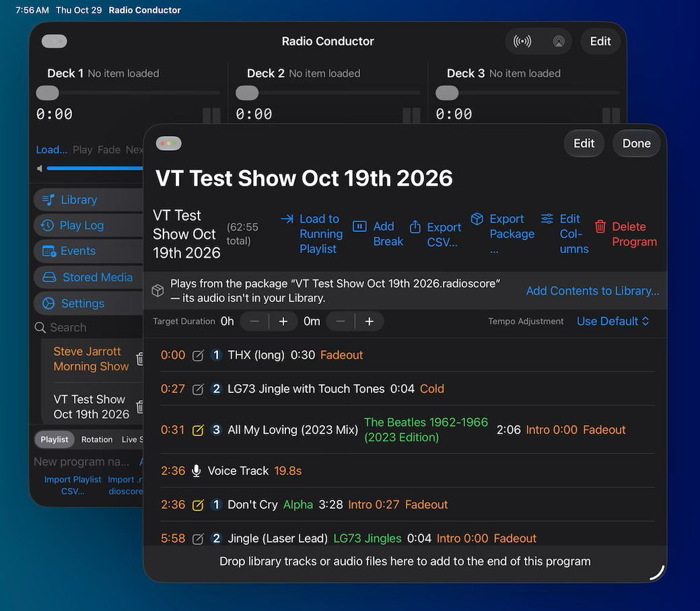700x611 pixels.
Task: Click the New program name field
Action: pos(81,462)
